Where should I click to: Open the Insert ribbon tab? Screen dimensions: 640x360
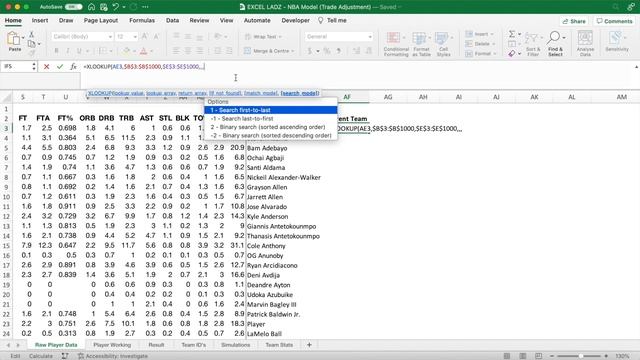click(40, 20)
